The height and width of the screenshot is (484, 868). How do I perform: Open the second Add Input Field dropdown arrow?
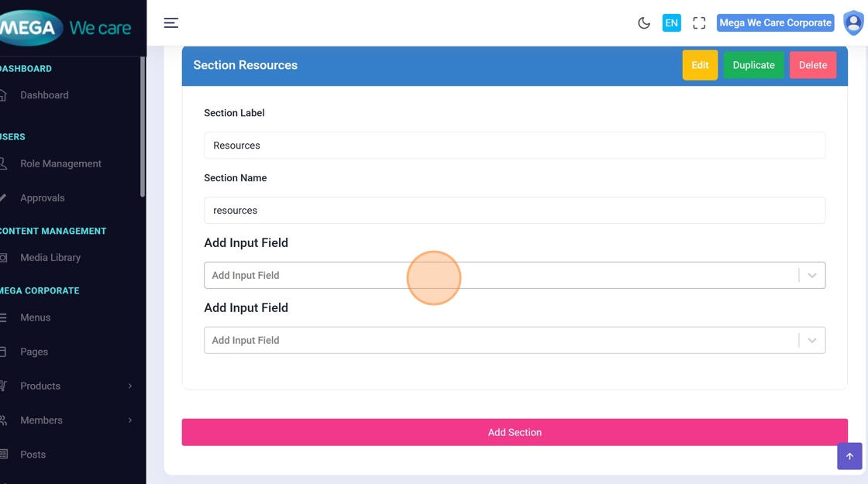point(811,341)
